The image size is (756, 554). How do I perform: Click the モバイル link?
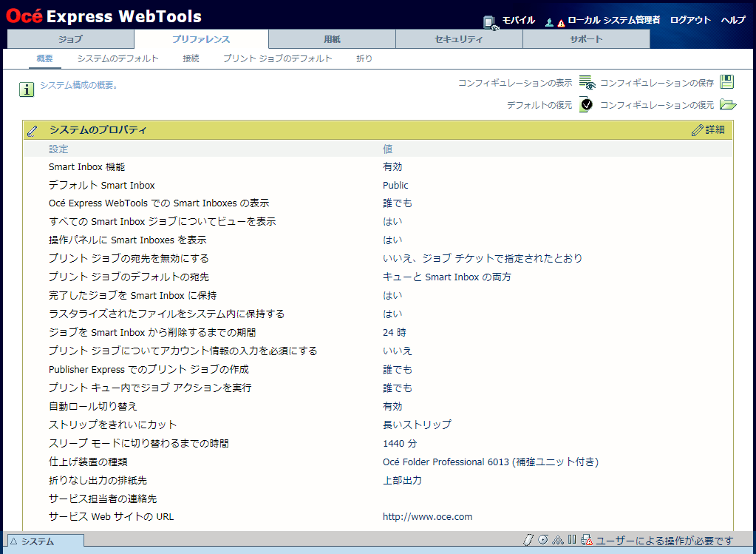coord(519,20)
